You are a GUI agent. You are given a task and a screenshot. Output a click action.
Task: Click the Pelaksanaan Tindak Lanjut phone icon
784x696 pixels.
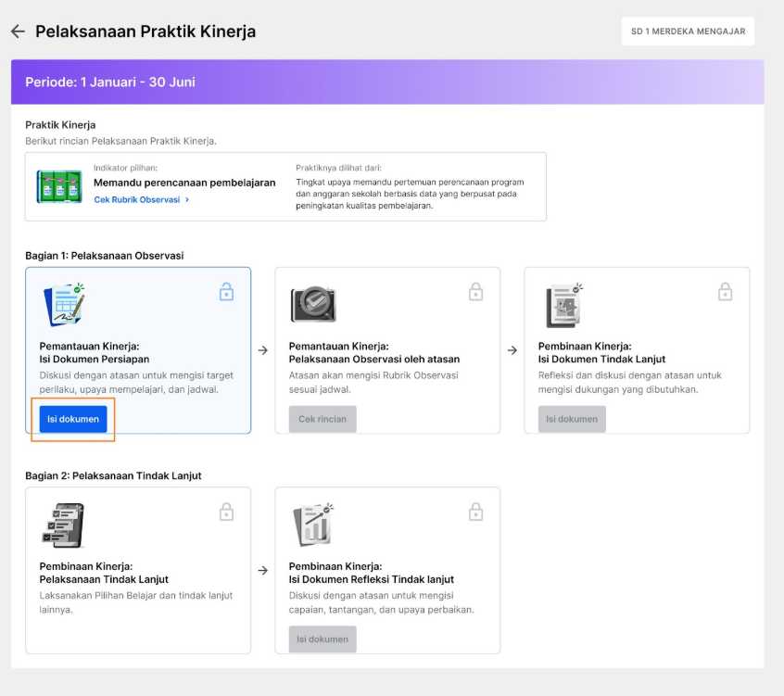click(63, 525)
